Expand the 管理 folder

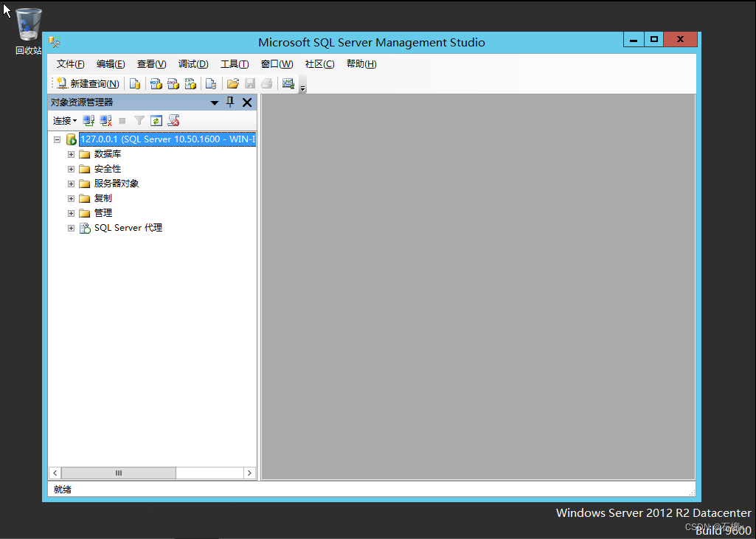71,213
